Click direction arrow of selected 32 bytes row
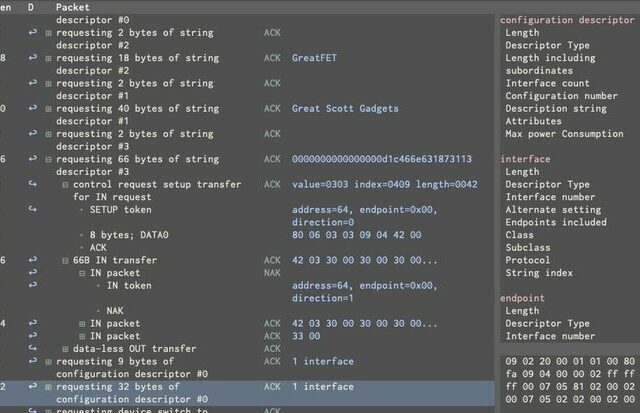Image resolution: width=640 pixels, height=413 pixels. (31, 387)
